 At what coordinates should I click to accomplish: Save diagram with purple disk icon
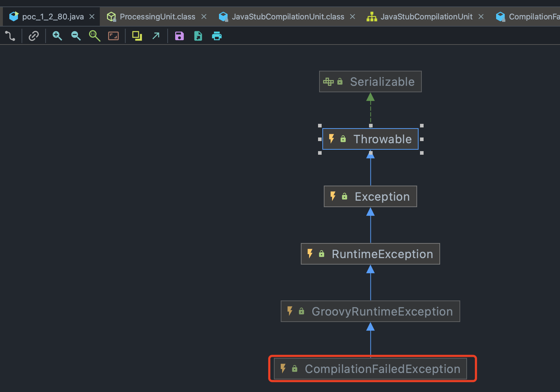[x=179, y=36]
